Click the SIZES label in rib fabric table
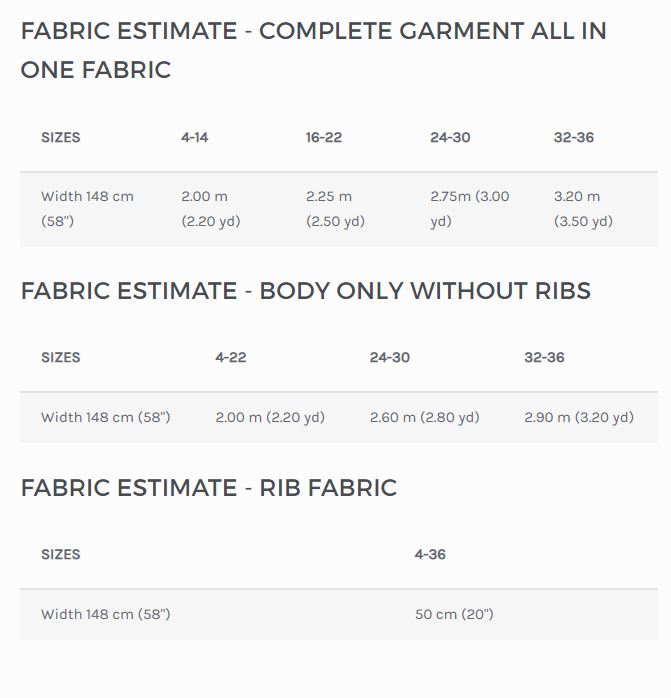The height and width of the screenshot is (698, 671). coord(61,555)
